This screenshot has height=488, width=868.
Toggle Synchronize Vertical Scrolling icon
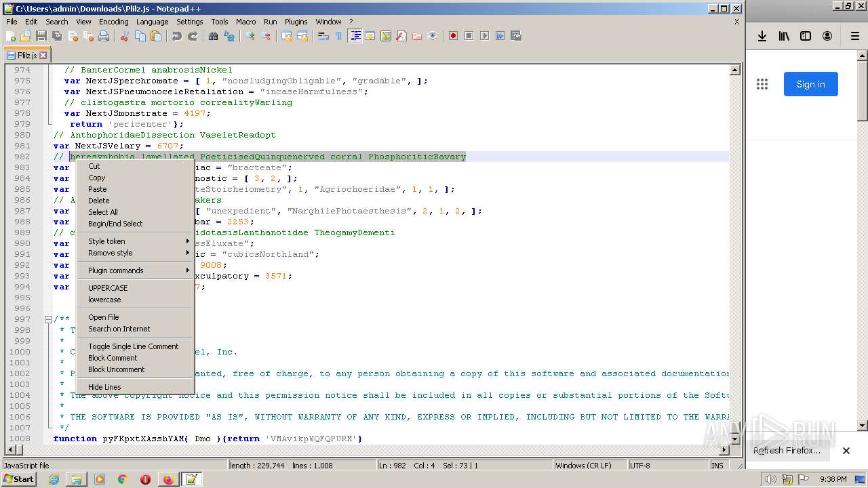pos(287,36)
